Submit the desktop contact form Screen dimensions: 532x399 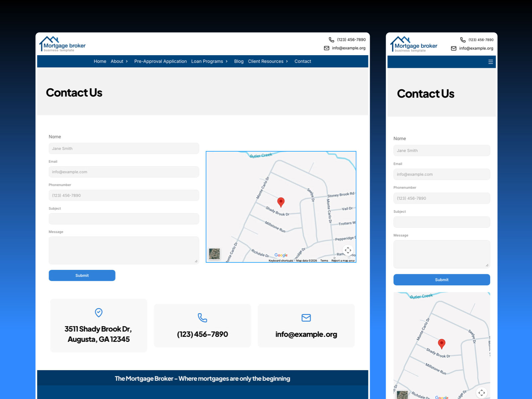(82, 275)
